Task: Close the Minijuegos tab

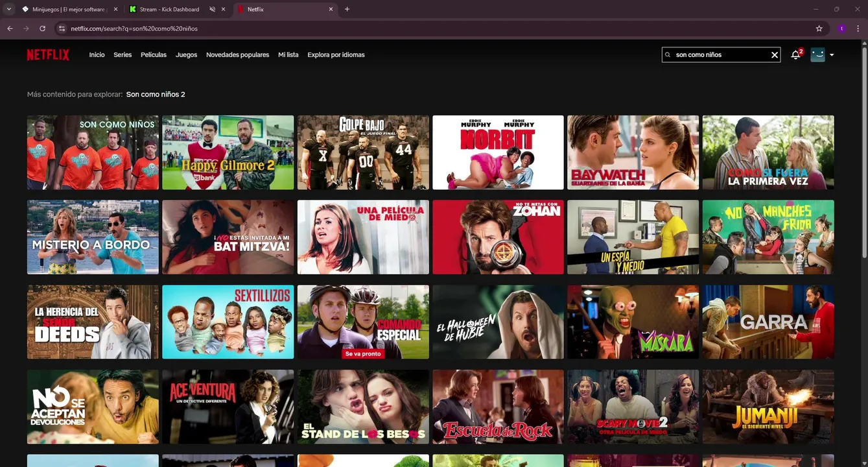Action: pyautogui.click(x=115, y=9)
